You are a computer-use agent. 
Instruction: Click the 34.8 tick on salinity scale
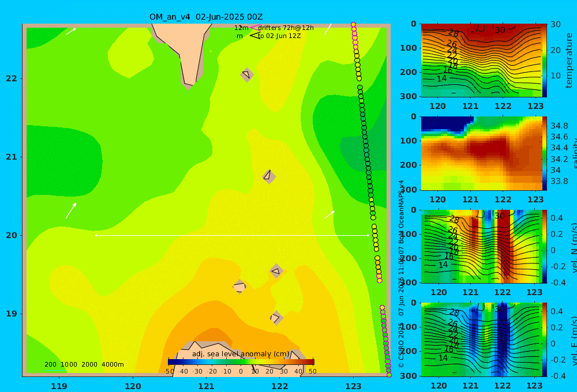559,126
